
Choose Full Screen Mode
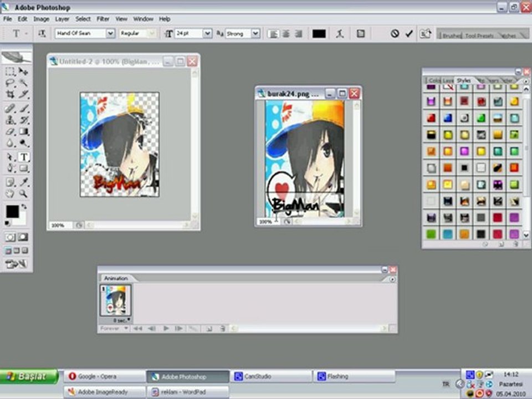click(x=25, y=250)
